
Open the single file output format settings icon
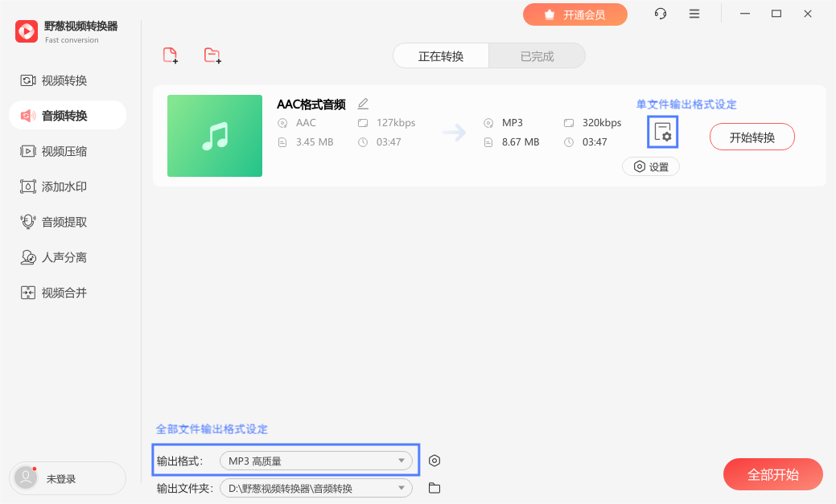(662, 133)
